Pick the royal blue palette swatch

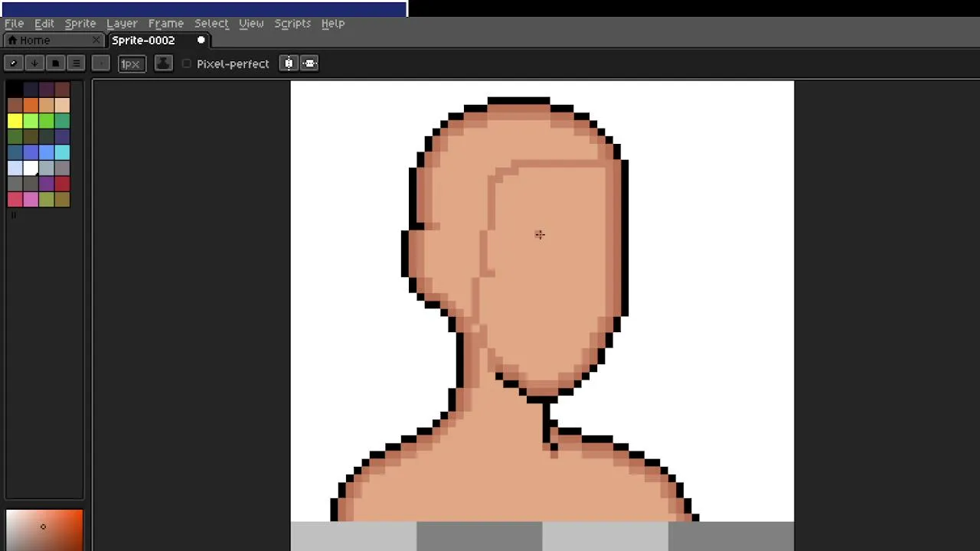pyautogui.click(x=31, y=152)
